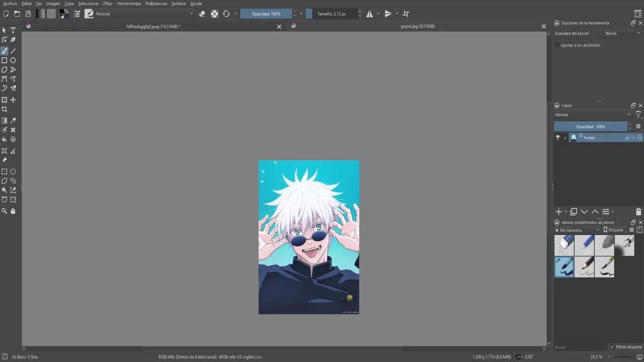Select the Elliptical Selection tool
The height and width of the screenshot is (362, 644).
click(x=13, y=171)
